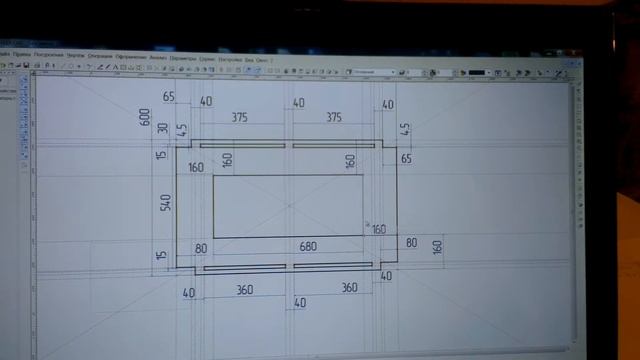
Task: Open the Настройка menu
Action: pos(230,60)
